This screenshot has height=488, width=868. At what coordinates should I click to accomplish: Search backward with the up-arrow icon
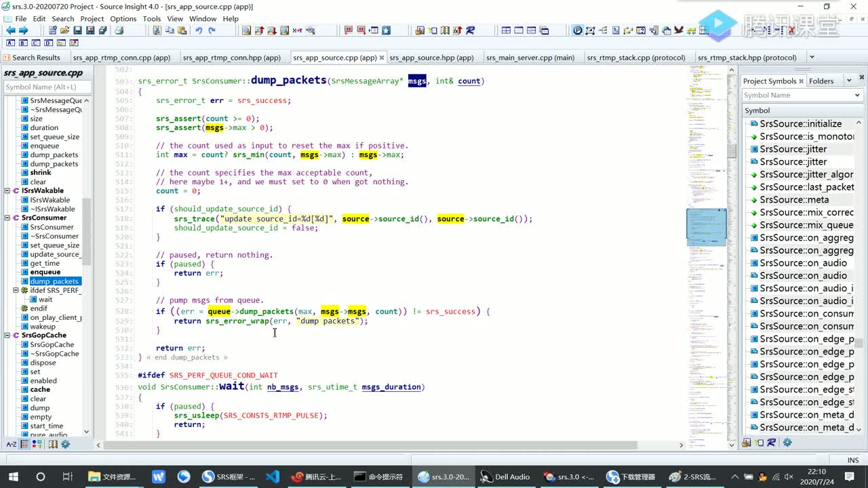point(259,30)
